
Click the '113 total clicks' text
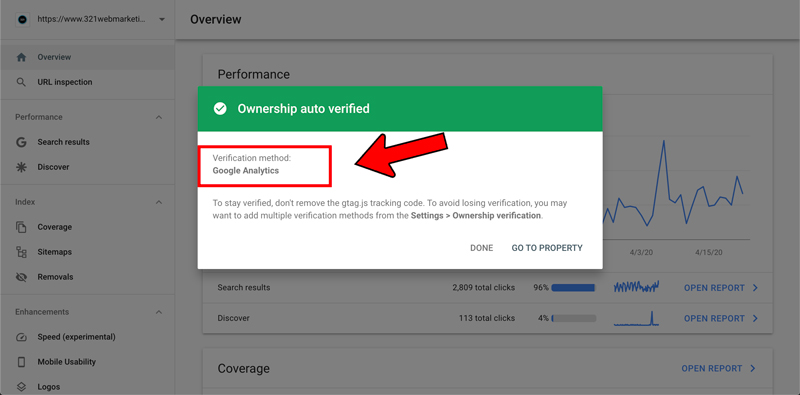[x=487, y=318]
